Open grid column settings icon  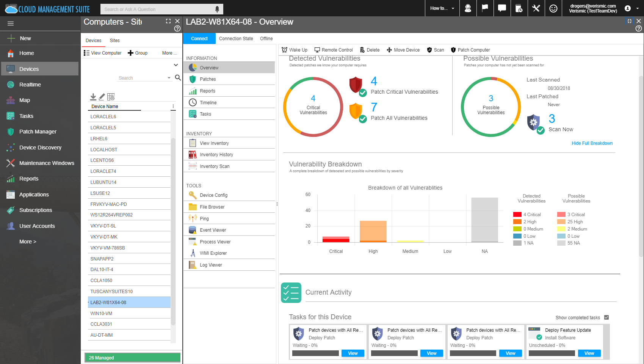coord(111,97)
